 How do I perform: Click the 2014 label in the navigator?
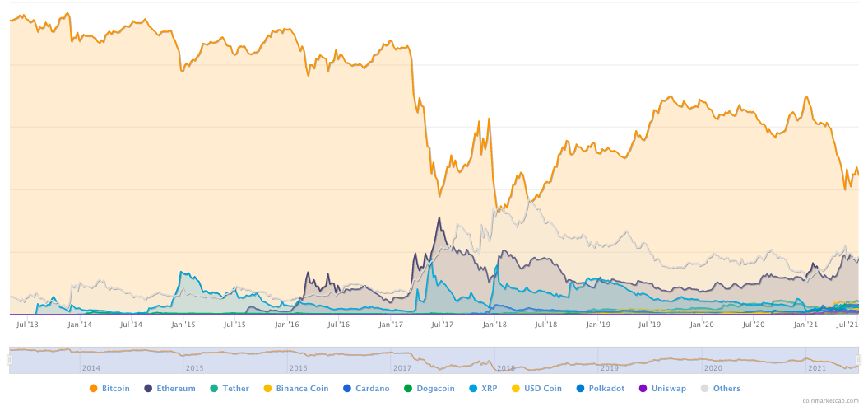(x=91, y=368)
